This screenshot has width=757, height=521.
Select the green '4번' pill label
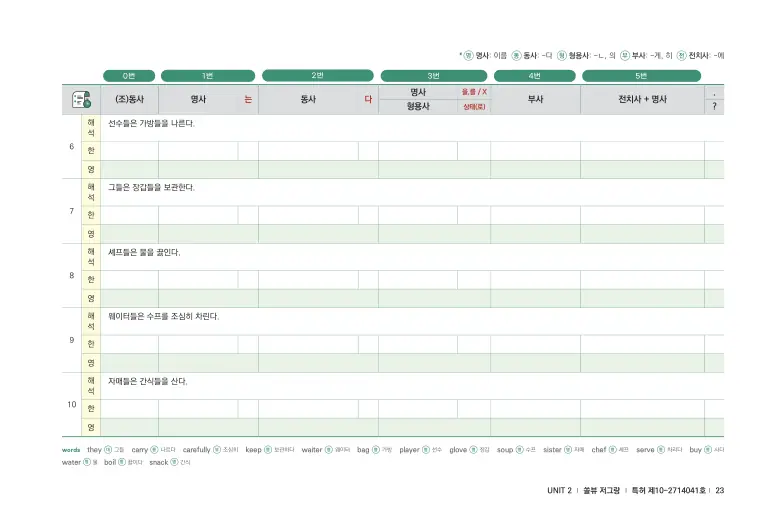534,76
